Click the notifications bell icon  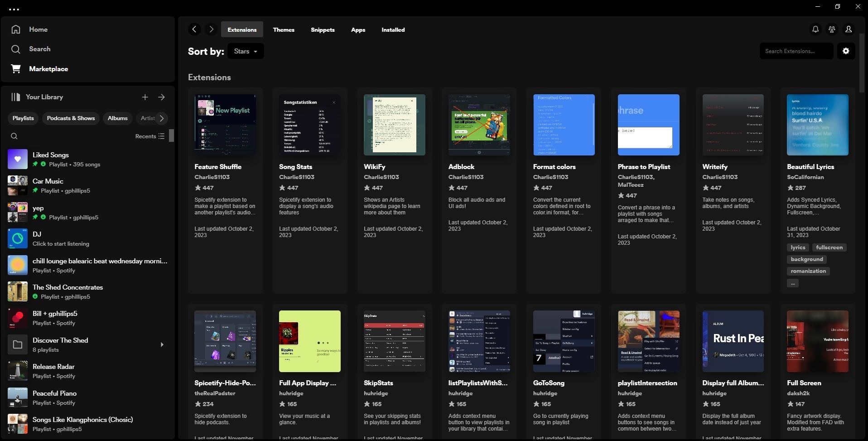point(815,29)
